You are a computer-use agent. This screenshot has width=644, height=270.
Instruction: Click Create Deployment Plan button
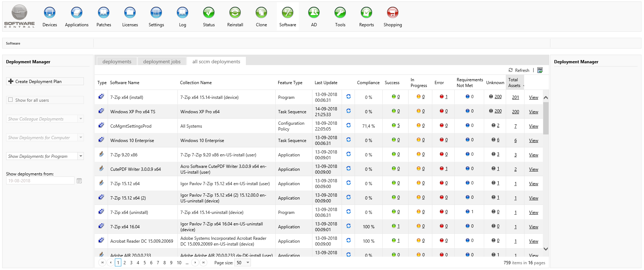(x=45, y=82)
